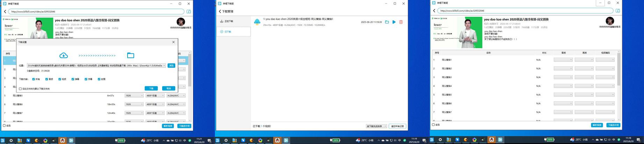Expand the download location path dropdown
This screenshot has width=644, height=144.
pos(164,65)
